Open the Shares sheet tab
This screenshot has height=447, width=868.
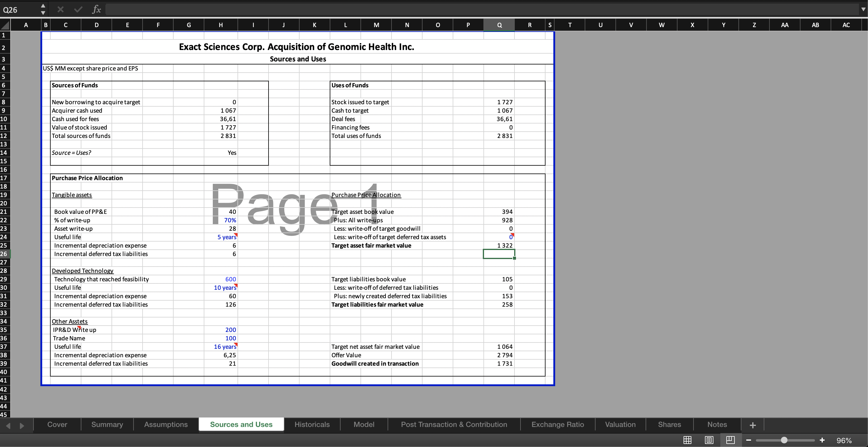[x=669, y=424]
